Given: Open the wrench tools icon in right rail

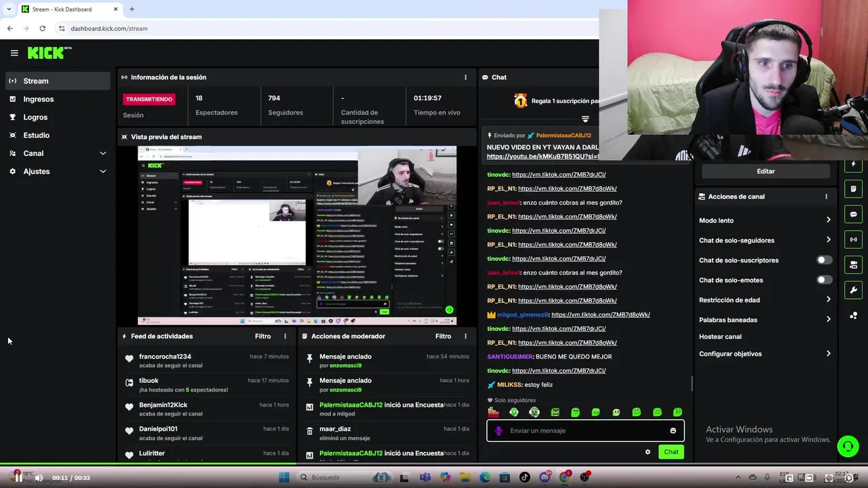Looking at the screenshot, I should tap(853, 290).
